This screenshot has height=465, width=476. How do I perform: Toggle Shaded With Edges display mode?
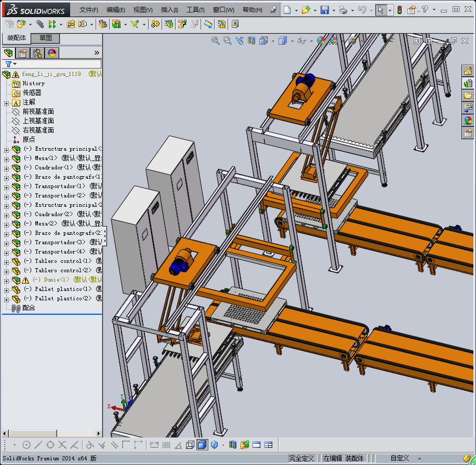tap(202, 445)
